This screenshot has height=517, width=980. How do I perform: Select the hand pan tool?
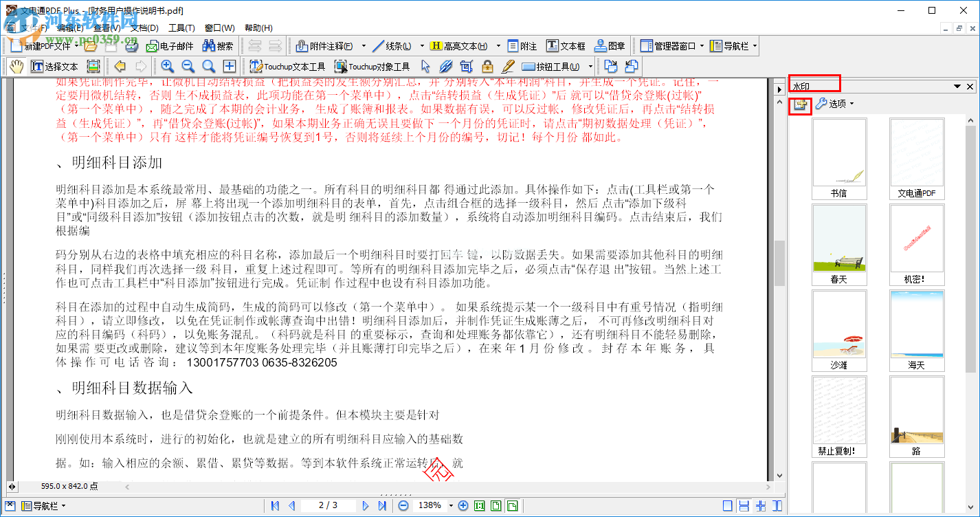pos(16,67)
